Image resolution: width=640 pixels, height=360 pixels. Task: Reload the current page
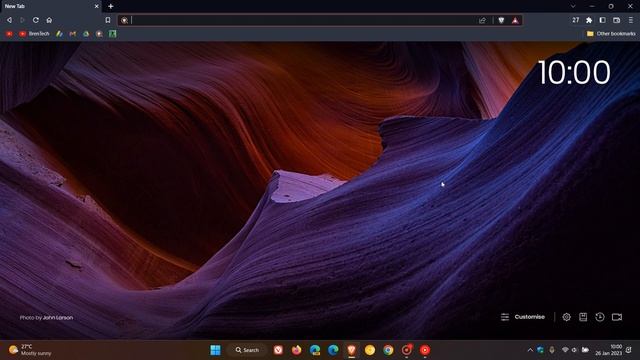36,20
